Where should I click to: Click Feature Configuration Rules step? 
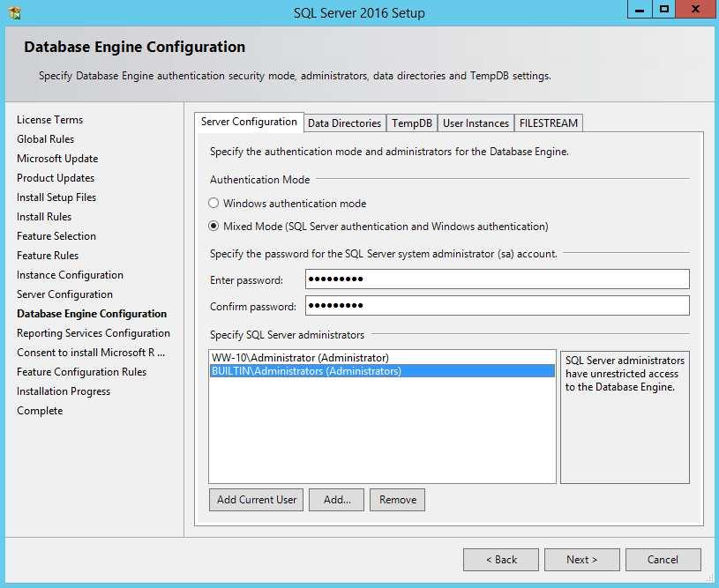click(x=82, y=372)
